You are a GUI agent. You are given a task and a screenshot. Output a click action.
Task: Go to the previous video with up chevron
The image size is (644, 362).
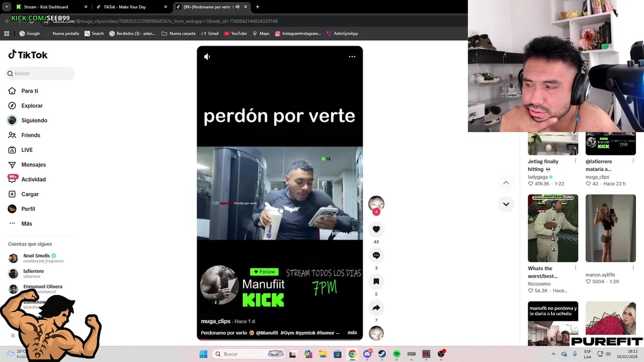(x=506, y=183)
